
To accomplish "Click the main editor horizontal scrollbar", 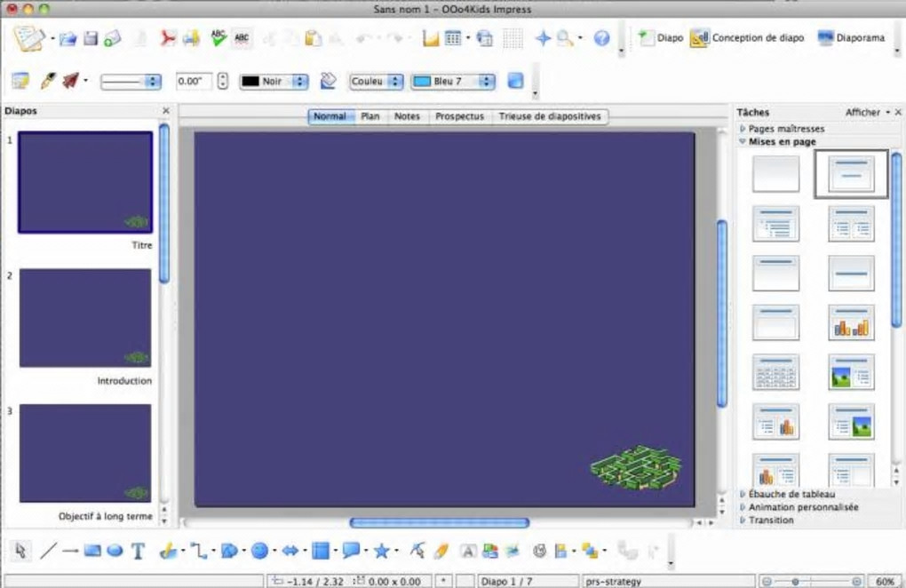I will point(439,523).
